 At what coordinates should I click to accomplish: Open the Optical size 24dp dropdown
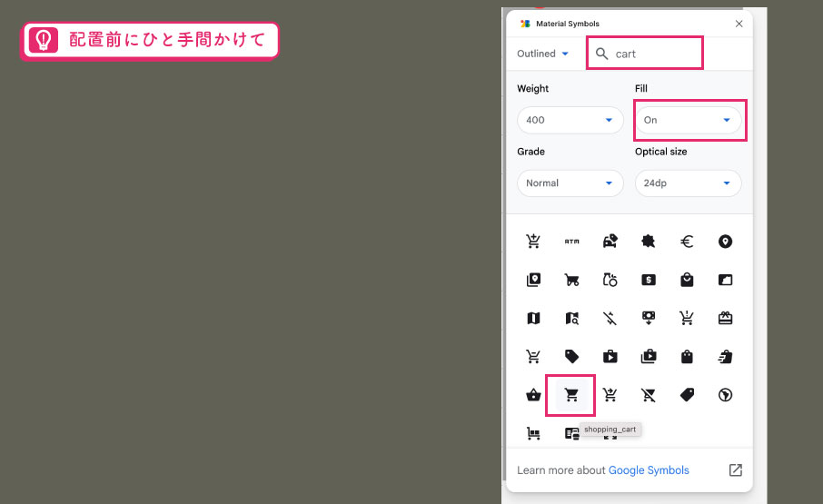point(689,183)
